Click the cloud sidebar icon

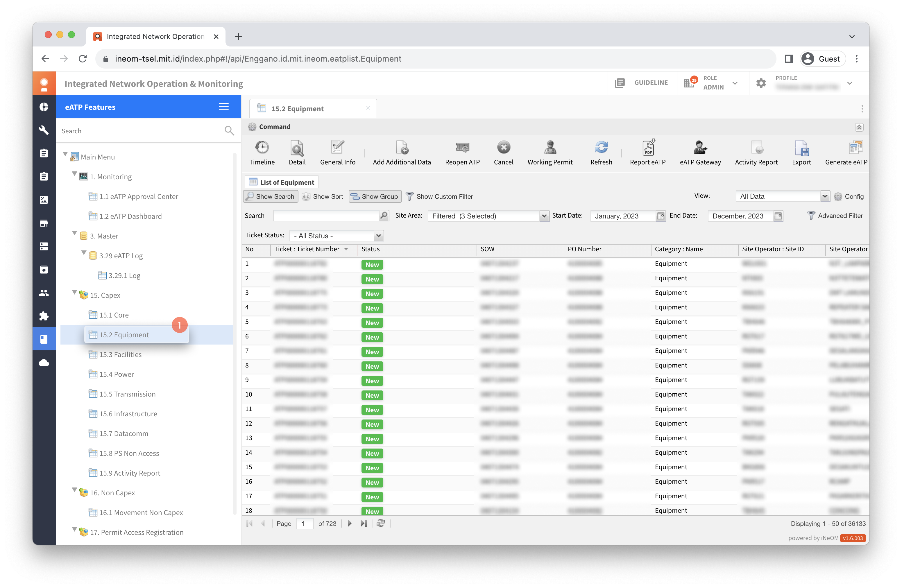44,363
